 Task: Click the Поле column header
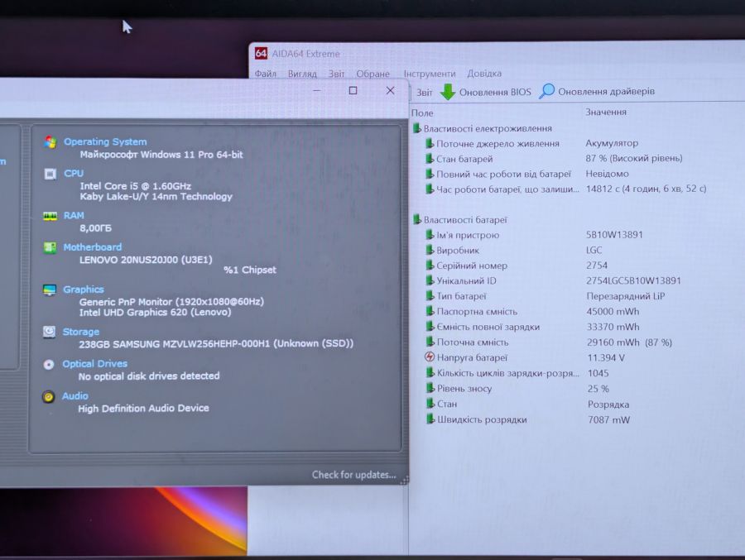click(422, 113)
